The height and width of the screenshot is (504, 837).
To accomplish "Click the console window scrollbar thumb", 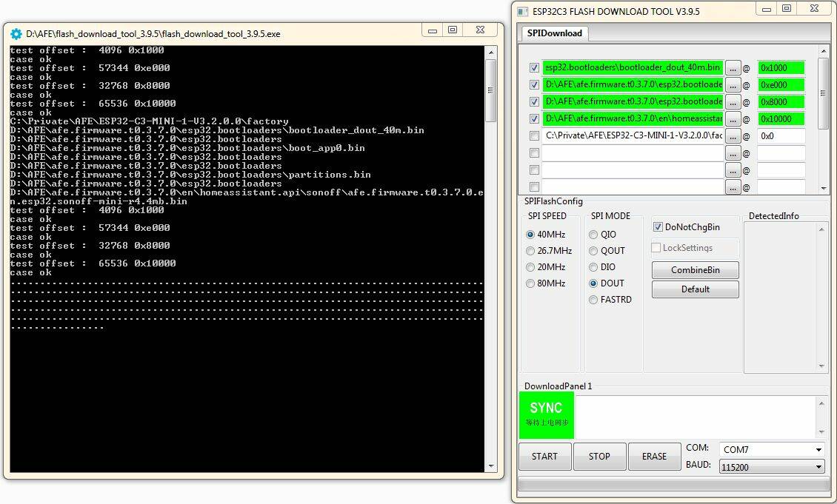I will coord(491,90).
